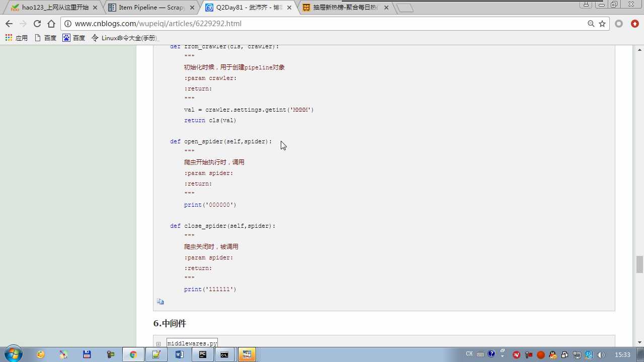Open the Apps bookmarks shortcut
This screenshot has width=644, height=362.
tap(17, 38)
